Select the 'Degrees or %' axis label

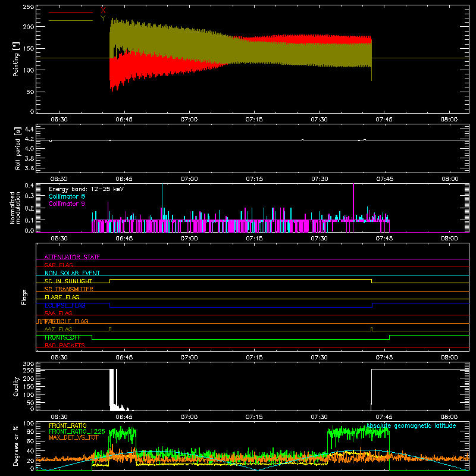(x=16, y=446)
